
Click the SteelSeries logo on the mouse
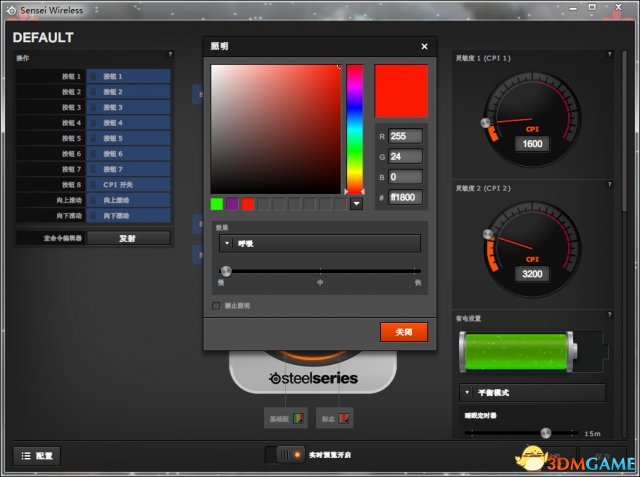(315, 379)
